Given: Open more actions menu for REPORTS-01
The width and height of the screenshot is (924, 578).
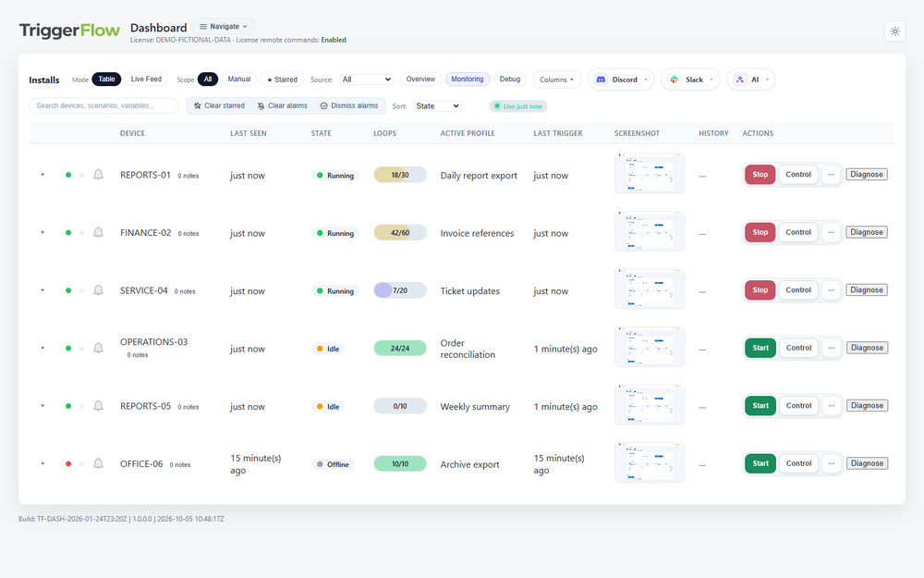Looking at the screenshot, I should (x=831, y=175).
